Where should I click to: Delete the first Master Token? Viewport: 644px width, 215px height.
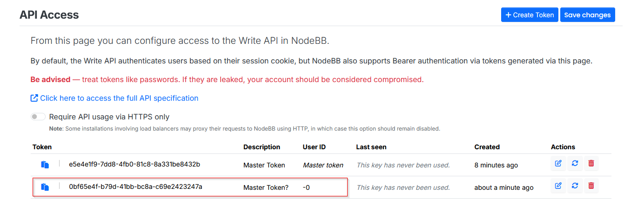(591, 163)
